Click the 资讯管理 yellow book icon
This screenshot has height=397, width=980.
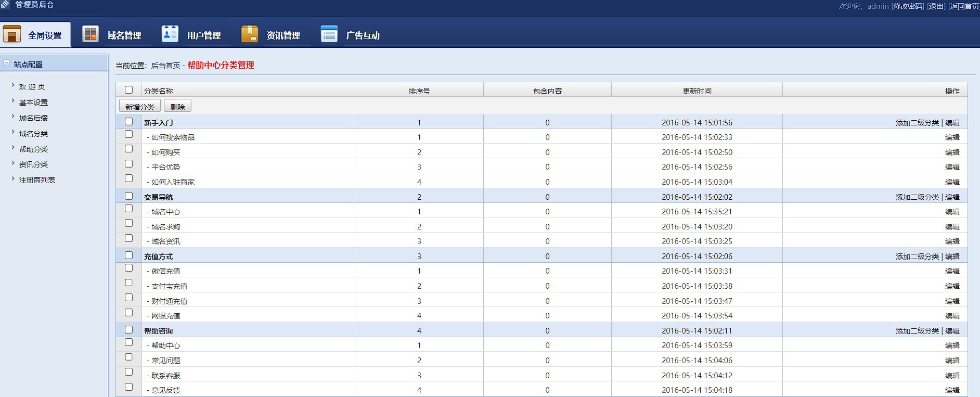pyautogui.click(x=250, y=34)
